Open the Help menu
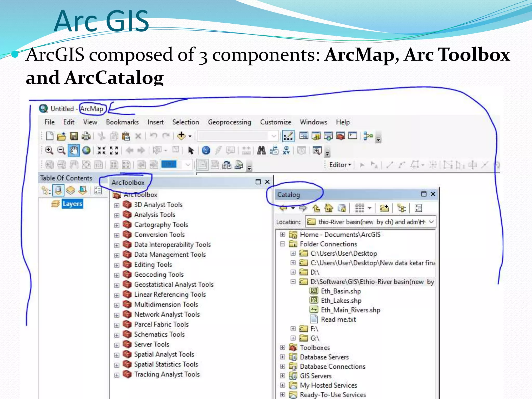The height and width of the screenshot is (399, 532). tap(343, 122)
